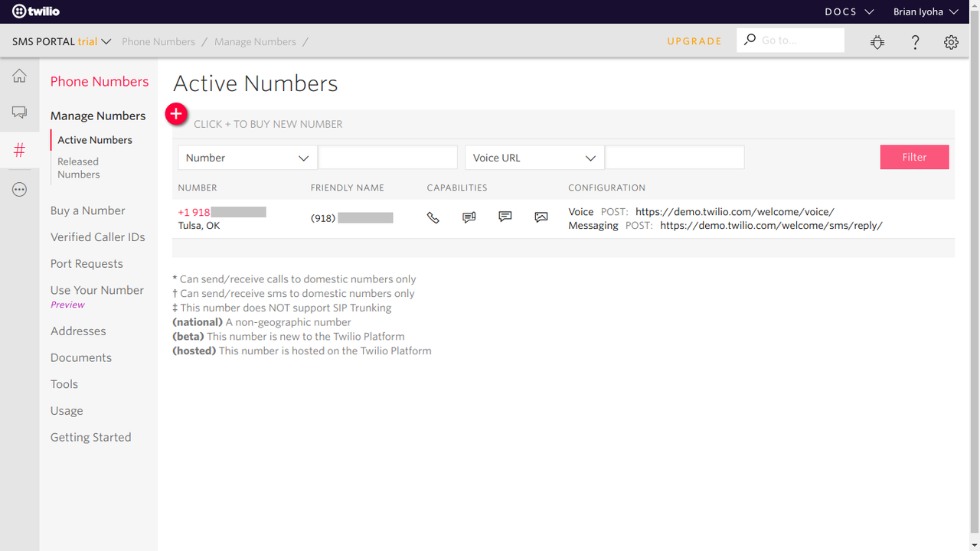Open Phone Numbers sidebar heading
The image size is (980, 551).
click(100, 81)
